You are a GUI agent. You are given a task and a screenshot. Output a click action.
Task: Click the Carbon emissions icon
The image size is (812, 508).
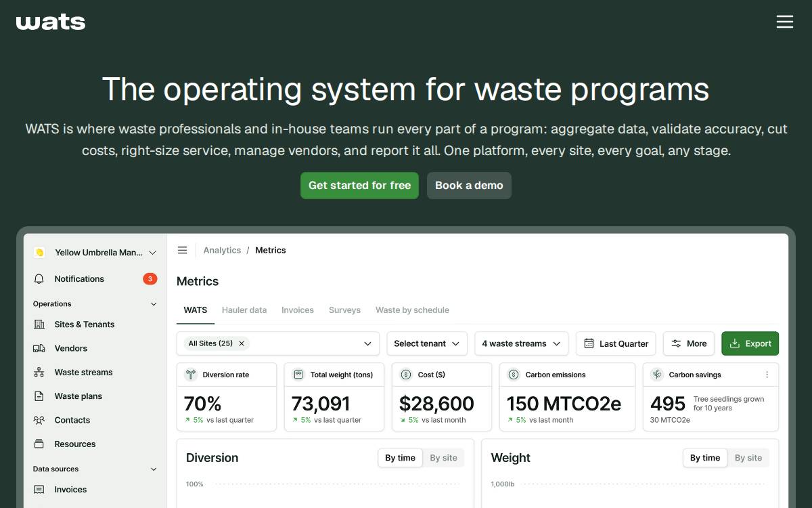point(513,375)
